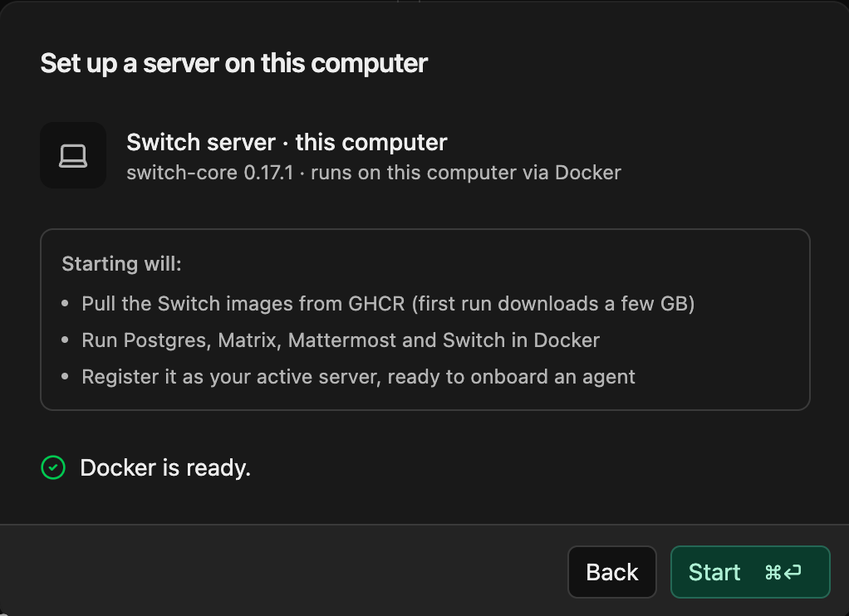Click the Start button
This screenshot has height=616, width=849.
750,572
